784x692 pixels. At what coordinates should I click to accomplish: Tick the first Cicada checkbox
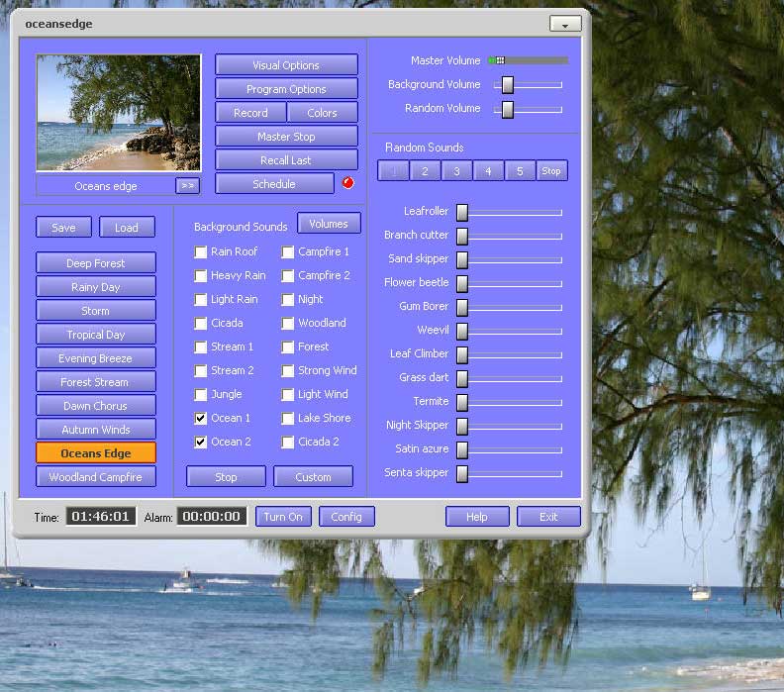201,323
